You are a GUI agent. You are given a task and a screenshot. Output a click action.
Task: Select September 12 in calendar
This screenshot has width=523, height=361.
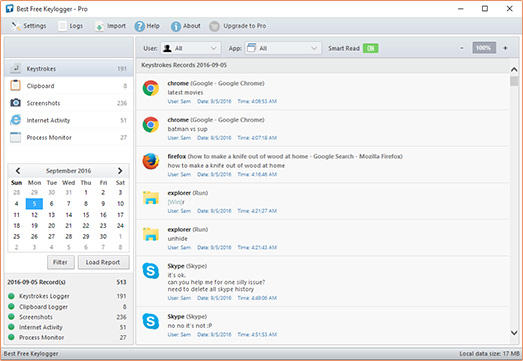point(34,215)
